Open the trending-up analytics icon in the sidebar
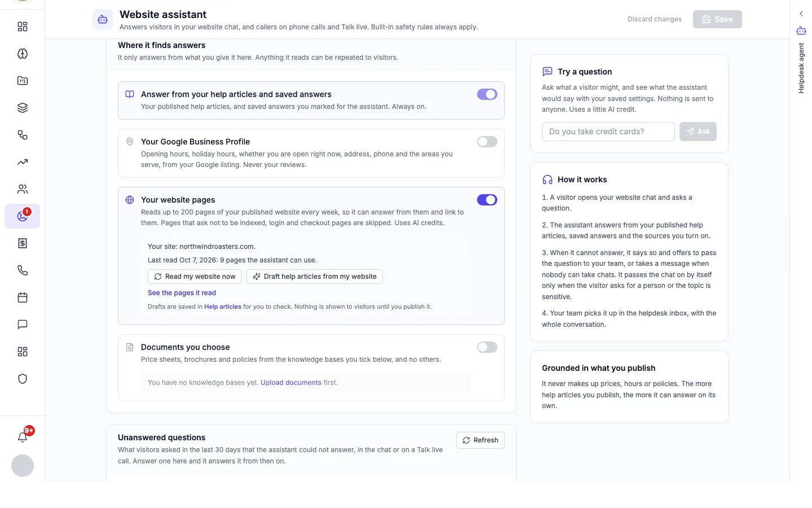The width and height of the screenshot is (812, 508). click(x=23, y=162)
